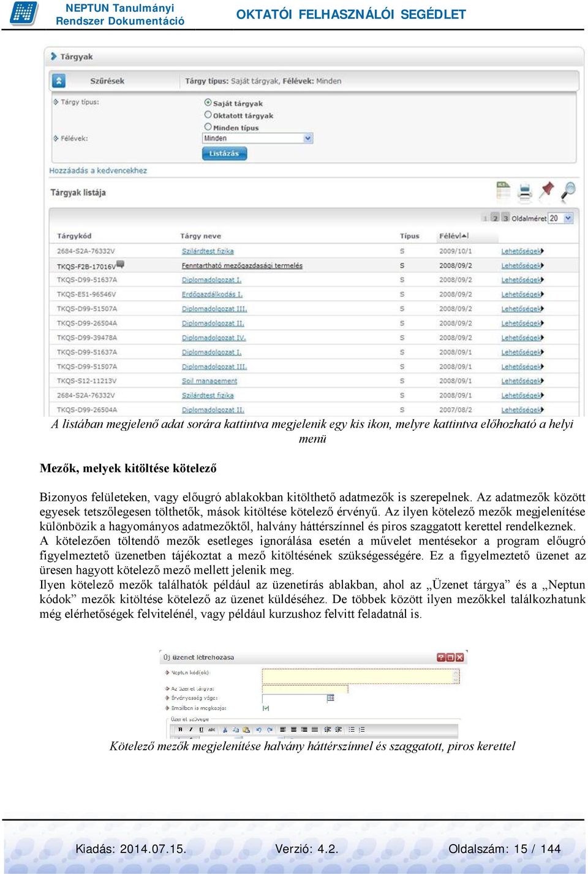The image size is (588, 874).
Task: Toggle the Emailben is megkapja checkbox
Action: pyautogui.click(x=266, y=707)
